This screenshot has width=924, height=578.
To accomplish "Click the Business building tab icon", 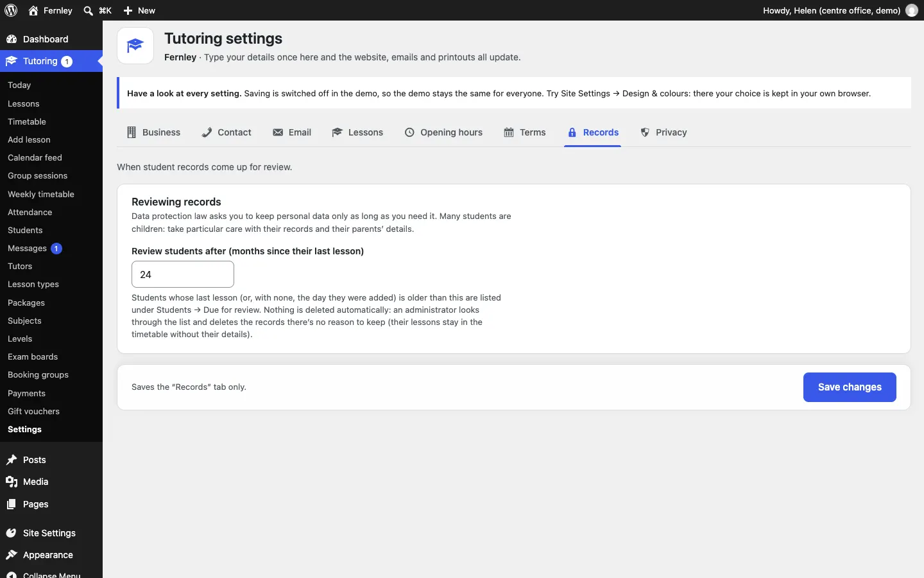I will (132, 132).
